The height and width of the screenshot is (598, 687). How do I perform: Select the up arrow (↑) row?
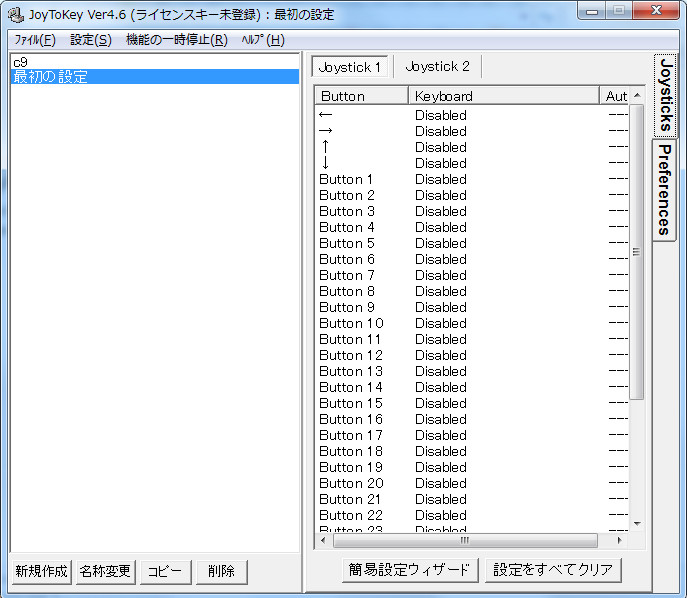pos(472,147)
